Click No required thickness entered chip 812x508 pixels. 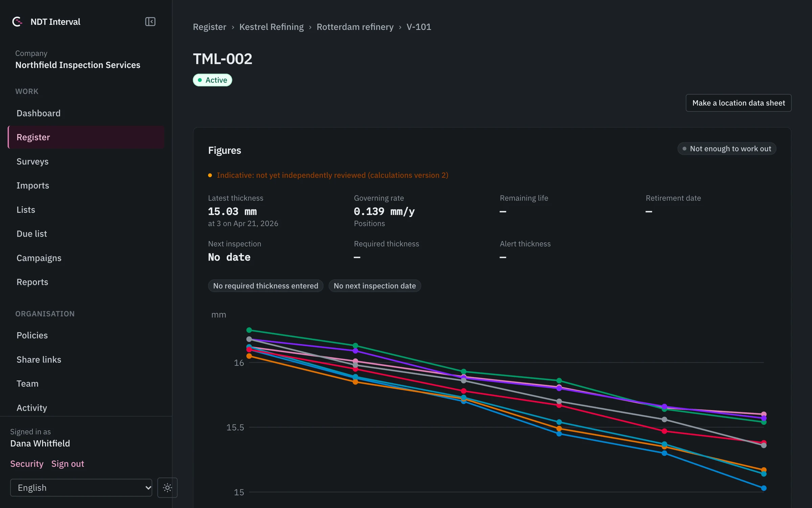click(x=266, y=286)
